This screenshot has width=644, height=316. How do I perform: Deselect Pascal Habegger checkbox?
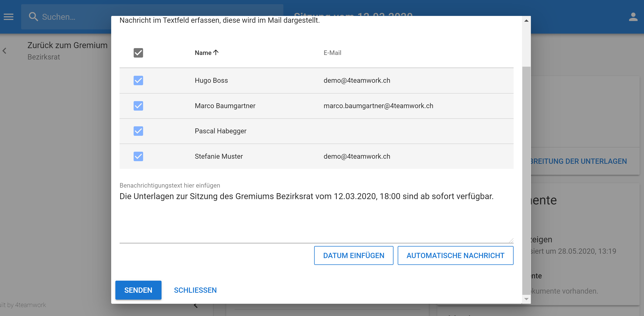point(138,131)
